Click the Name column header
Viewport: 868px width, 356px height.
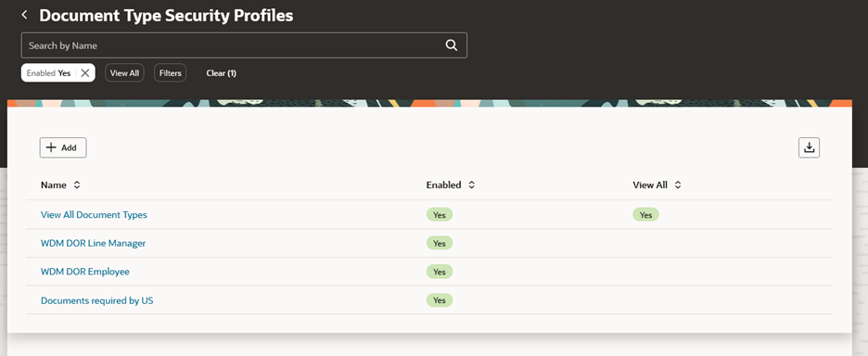tap(54, 184)
